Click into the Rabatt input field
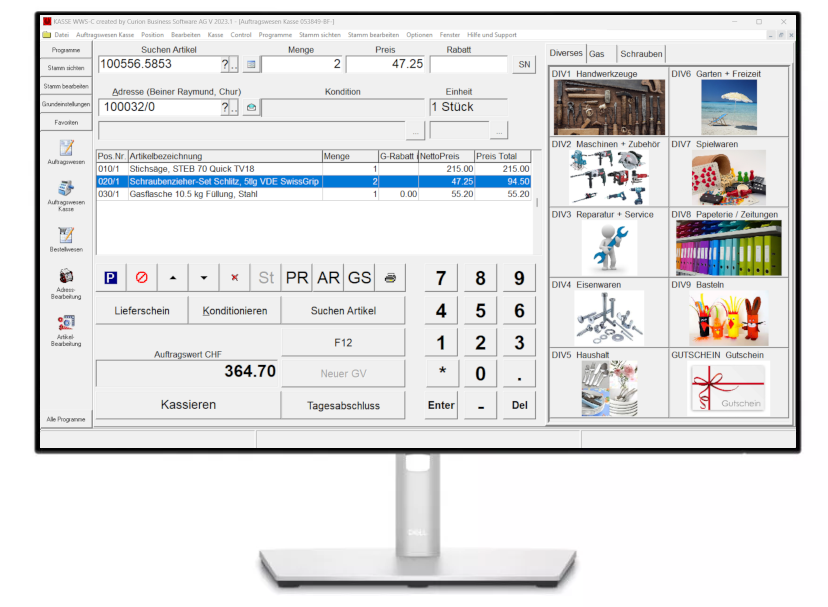 469,65
